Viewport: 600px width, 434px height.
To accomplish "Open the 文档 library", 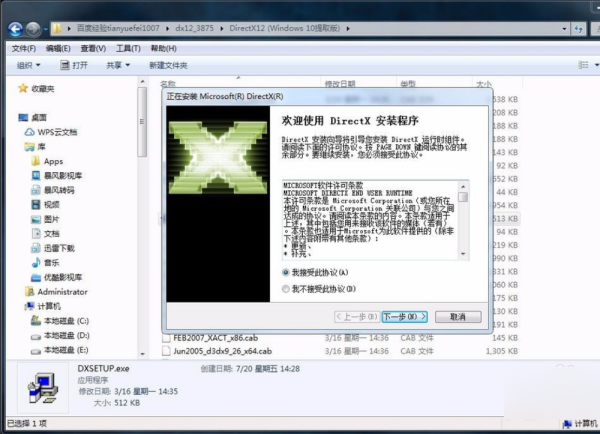I will tap(45, 233).
